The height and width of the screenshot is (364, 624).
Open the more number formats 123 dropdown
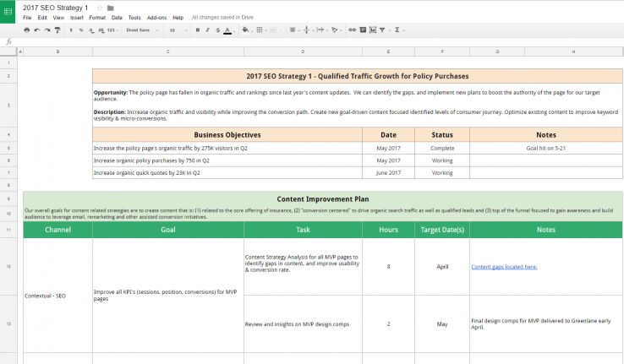point(112,30)
